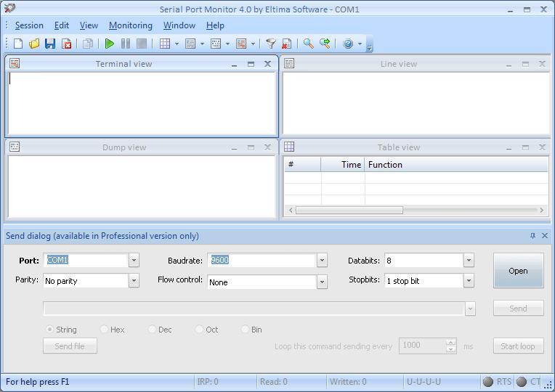Click Find next magnifier with green arrow
The width and height of the screenshot is (555, 392).
pyautogui.click(x=325, y=44)
